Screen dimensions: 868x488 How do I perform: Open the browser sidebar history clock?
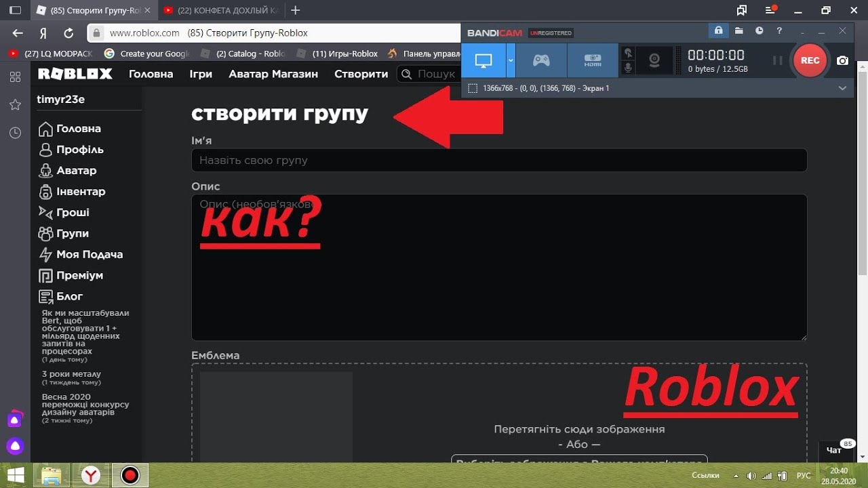pos(15,133)
